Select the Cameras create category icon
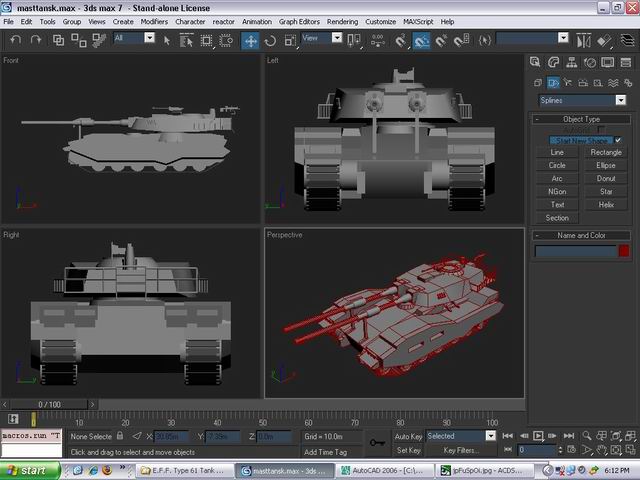Viewport: 640px width, 480px height. (583, 83)
